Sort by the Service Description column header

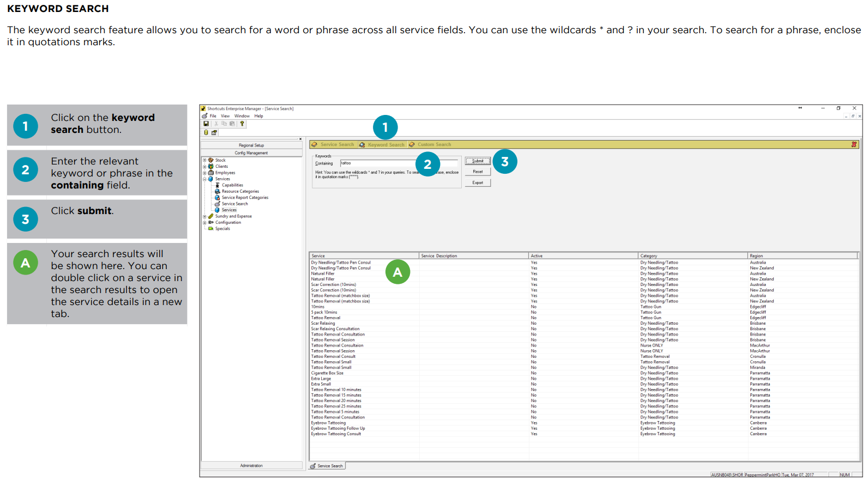474,255
